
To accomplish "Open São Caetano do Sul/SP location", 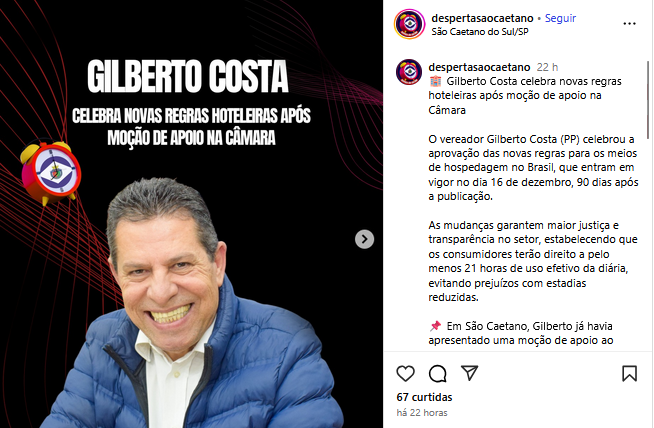I will pos(480,32).
